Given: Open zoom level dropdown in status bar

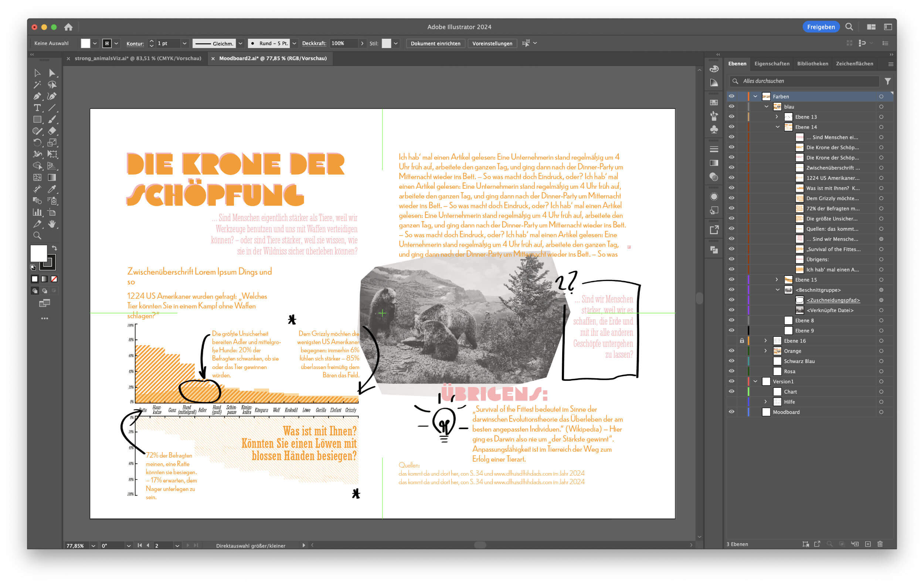Looking at the screenshot, I should (93, 545).
